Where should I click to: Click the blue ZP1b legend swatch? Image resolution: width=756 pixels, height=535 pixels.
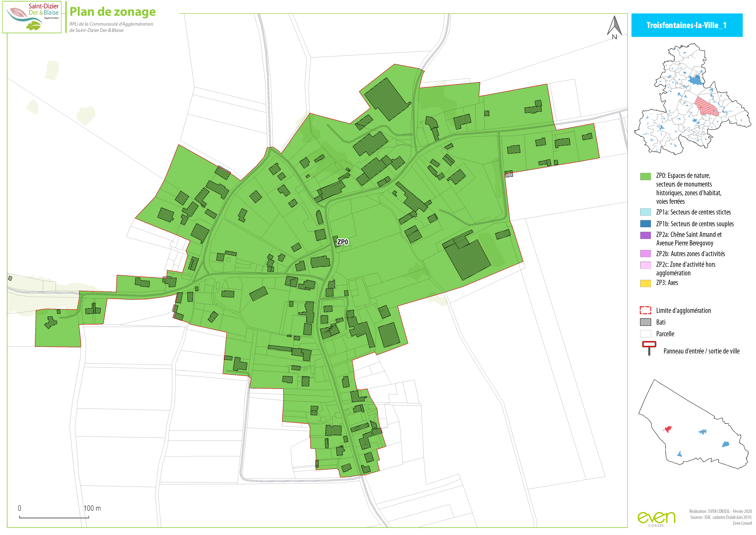tap(645, 224)
